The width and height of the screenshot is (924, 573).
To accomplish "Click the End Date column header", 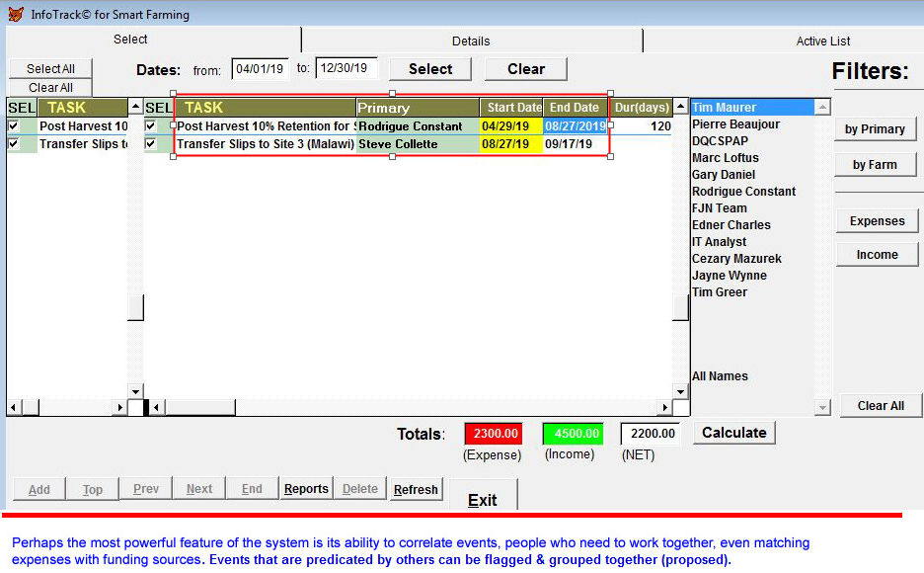I will [x=574, y=108].
